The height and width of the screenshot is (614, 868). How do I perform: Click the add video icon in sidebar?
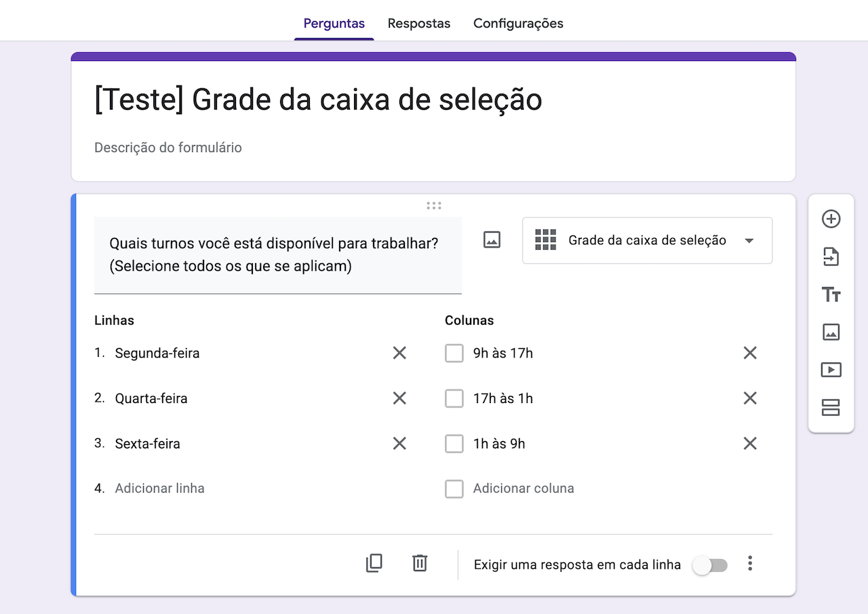(831, 370)
